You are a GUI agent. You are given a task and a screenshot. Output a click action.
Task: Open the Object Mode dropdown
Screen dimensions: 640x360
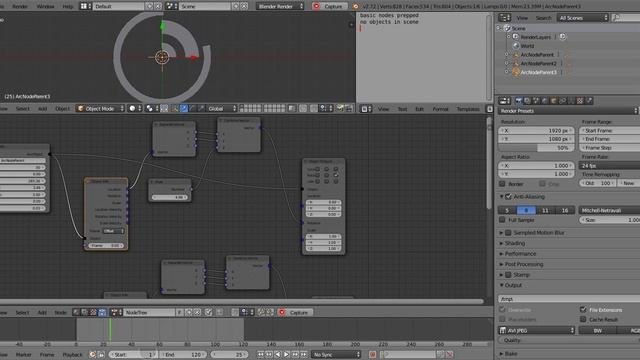pyautogui.click(x=101, y=109)
